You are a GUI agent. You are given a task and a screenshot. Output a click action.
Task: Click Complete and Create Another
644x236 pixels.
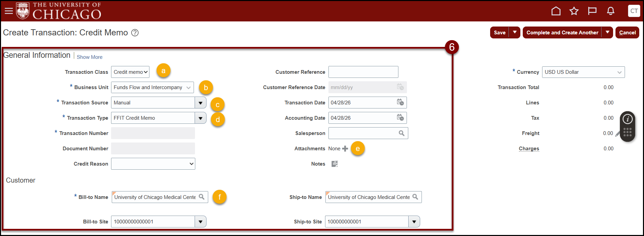click(x=562, y=33)
